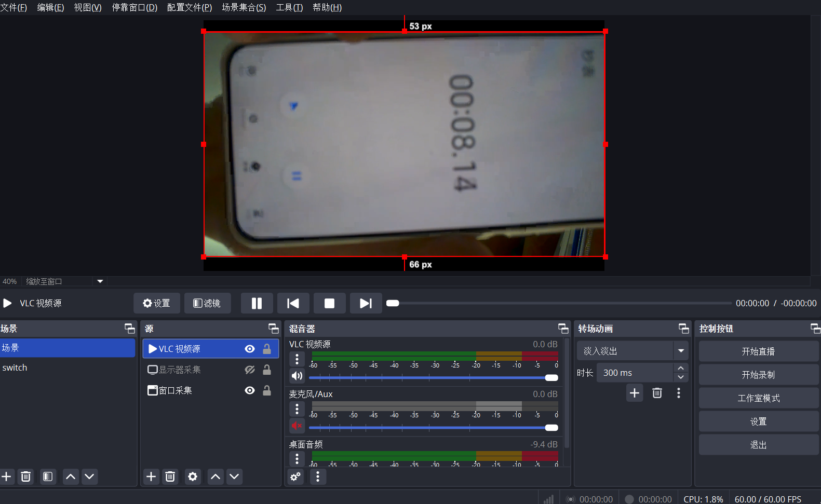This screenshot has height=504, width=821.
Task: Open the 场景集合(S) menu
Action: point(244,7)
